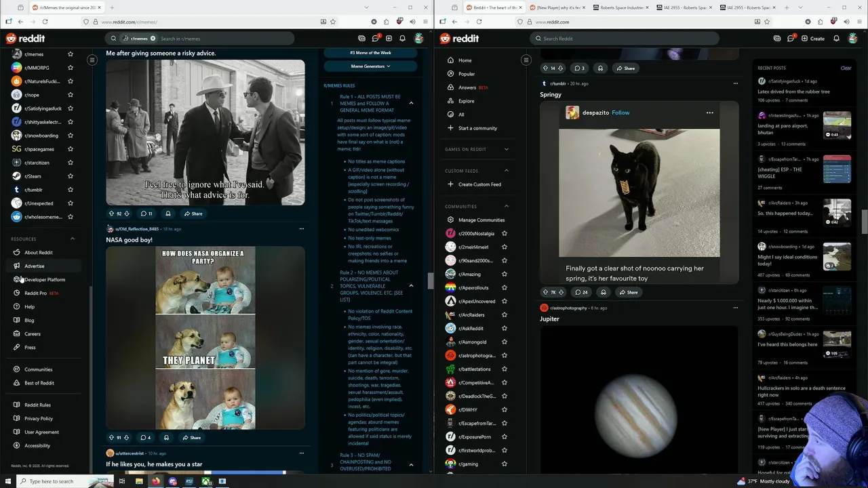Toggle favorite star for r/battlestations
The image size is (868, 488).
504,369
